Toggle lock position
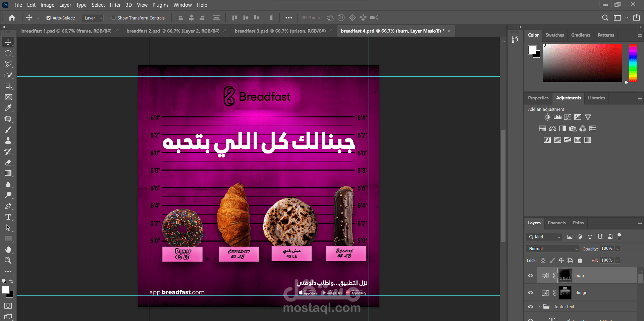Viewport: 644px width, 321px height. click(x=561, y=260)
